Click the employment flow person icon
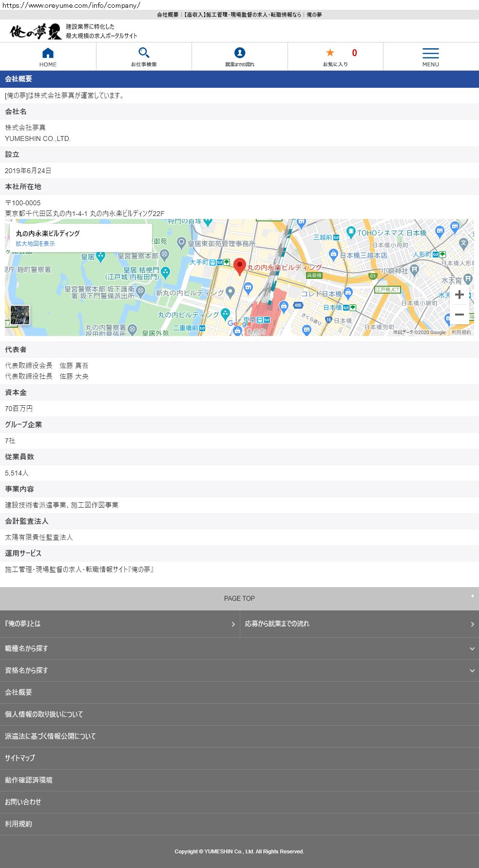This screenshot has width=479, height=868. pyautogui.click(x=240, y=53)
